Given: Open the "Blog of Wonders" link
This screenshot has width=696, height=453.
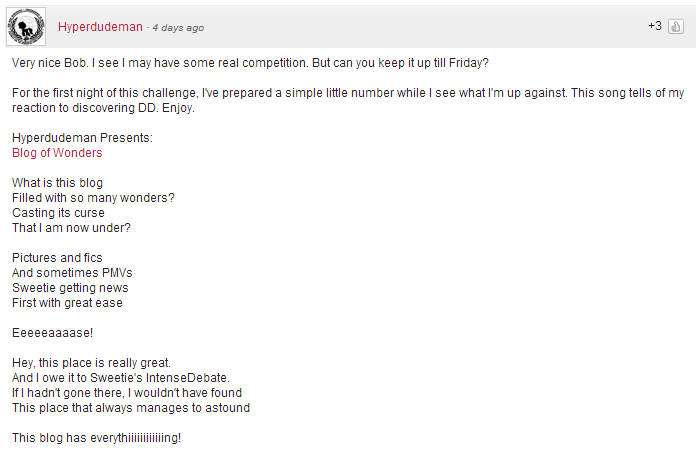Looking at the screenshot, I should pos(57,153).
